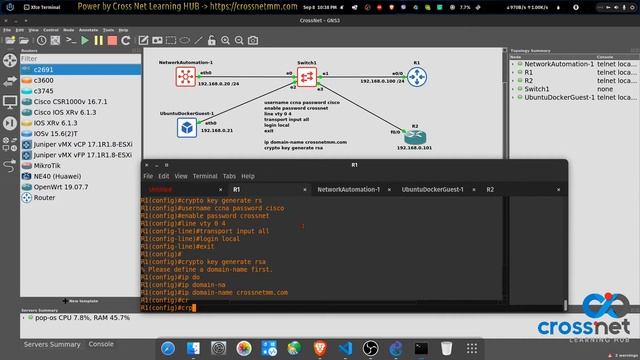Open terminal window Help menu
Viewport: 640px width, 360px height.
248,176
